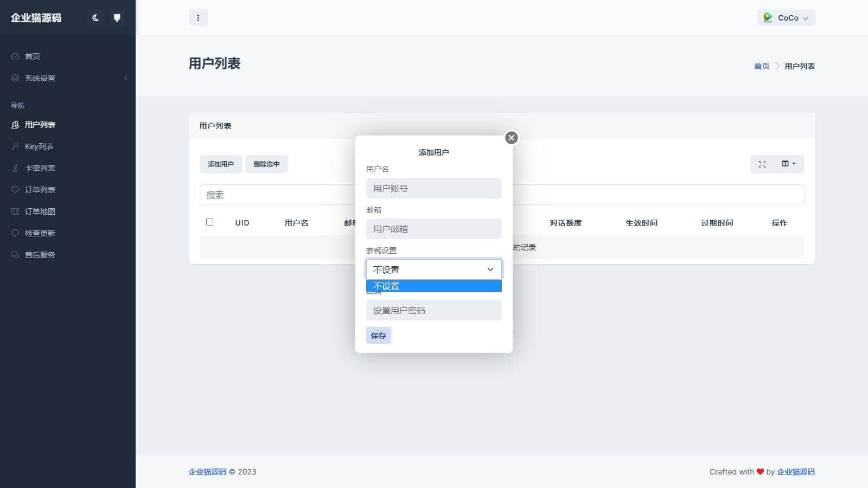
Task: Toggle fullscreen view of the table
Action: [762, 164]
